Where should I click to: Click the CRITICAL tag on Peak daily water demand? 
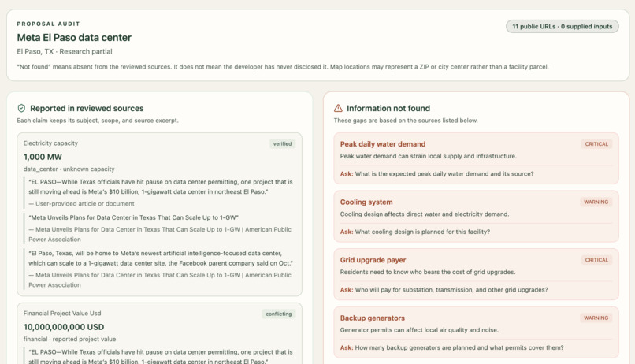(596, 143)
